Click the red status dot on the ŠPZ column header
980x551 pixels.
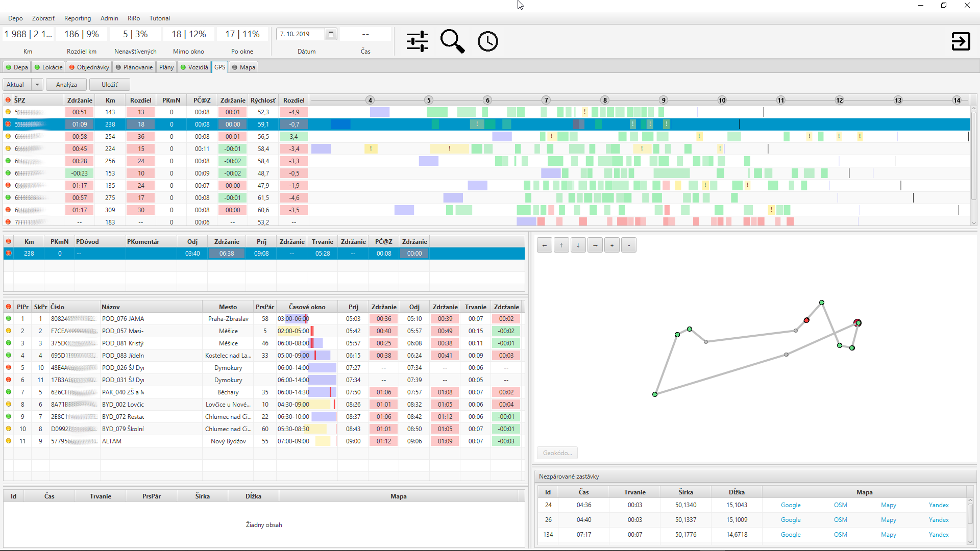tap(7, 100)
